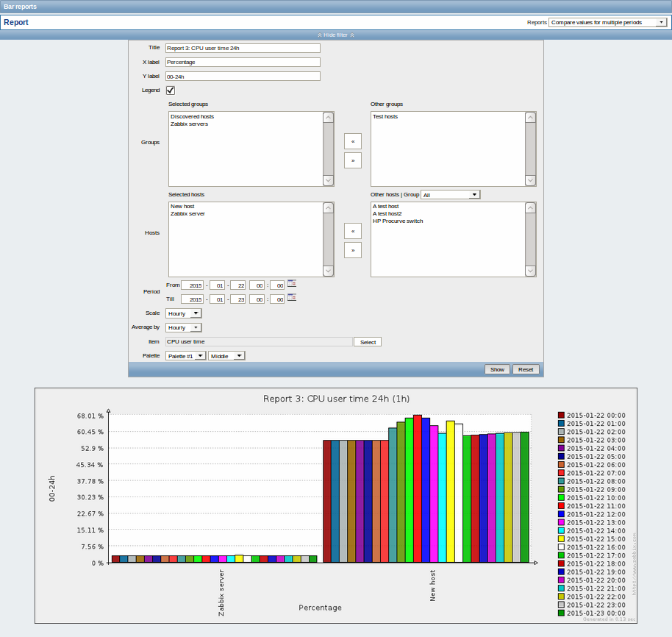Click legend entry text 2015-01-22 08:00

(x=596, y=481)
